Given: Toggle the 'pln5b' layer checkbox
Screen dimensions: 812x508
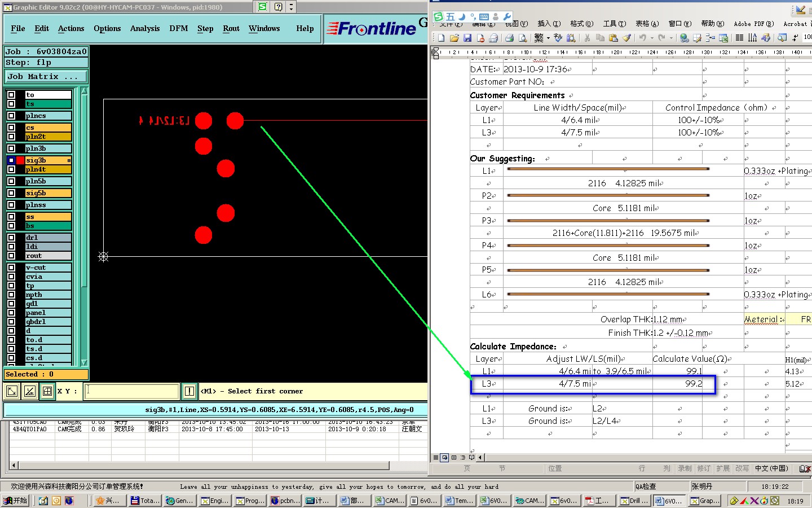Looking at the screenshot, I should tap(11, 181).
